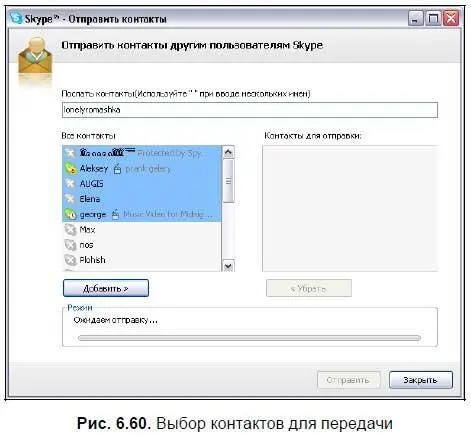The image size is (471, 436).
Task: Minimize the Skype send contacts window
Action: click(416, 18)
